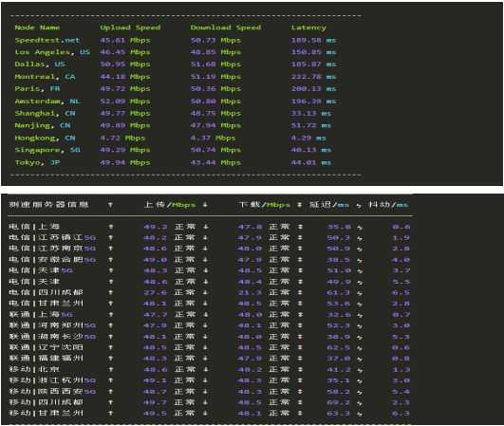Image resolution: width=504 pixels, height=426 pixels.
Task: Click the upload value in the 移动|北京 row
Action: click(x=156, y=370)
